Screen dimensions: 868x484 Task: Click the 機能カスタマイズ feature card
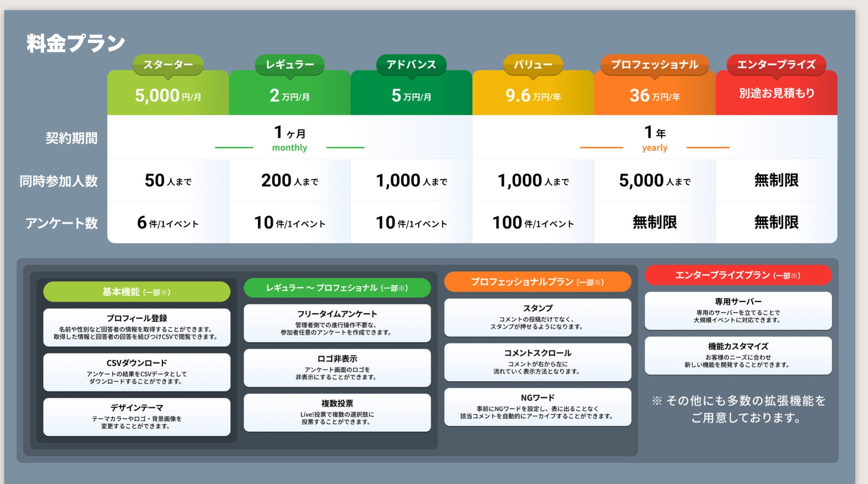pos(738,355)
